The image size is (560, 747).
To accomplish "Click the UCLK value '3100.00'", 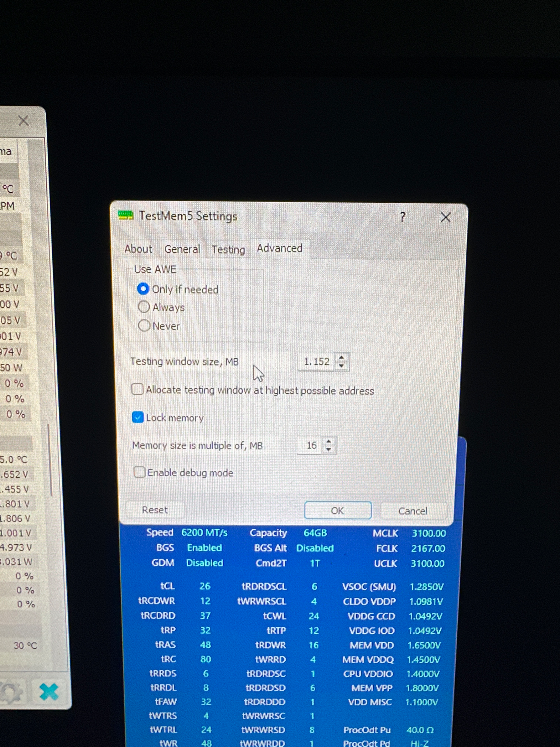I will (427, 564).
